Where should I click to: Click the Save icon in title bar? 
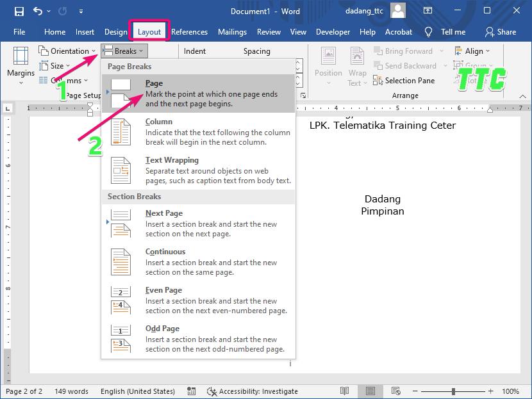point(19,11)
